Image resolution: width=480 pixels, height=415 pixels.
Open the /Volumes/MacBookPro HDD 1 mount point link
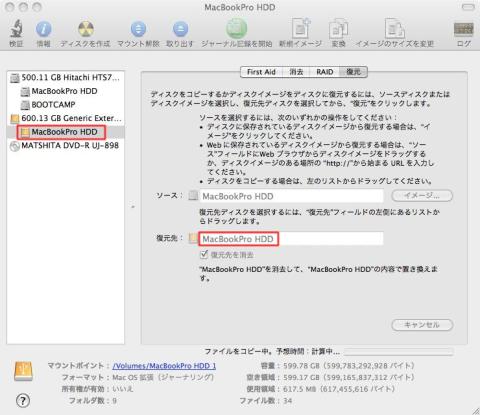pyautogui.click(x=164, y=366)
